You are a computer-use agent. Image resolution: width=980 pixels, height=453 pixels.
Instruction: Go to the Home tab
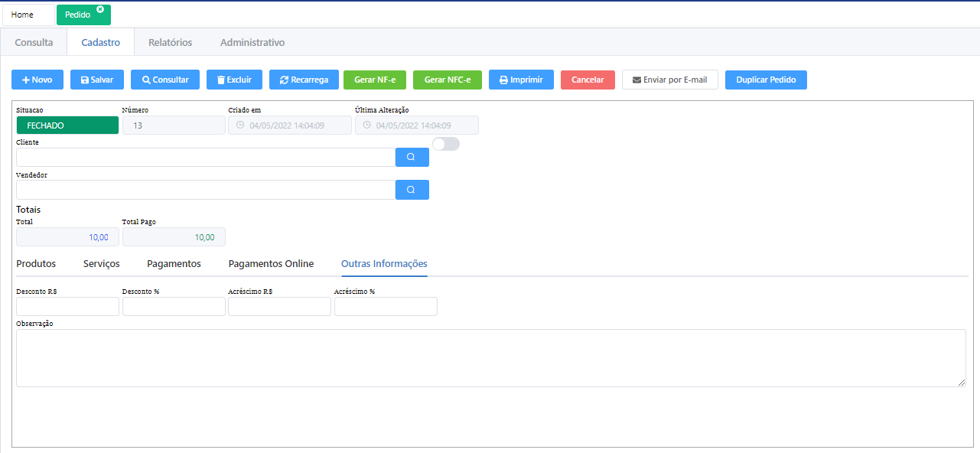click(23, 15)
